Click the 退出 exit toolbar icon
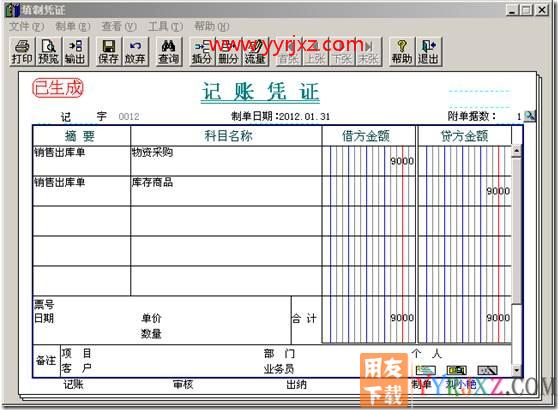Image resolution: width=558 pixels, height=410 pixels. pyautogui.click(x=428, y=52)
